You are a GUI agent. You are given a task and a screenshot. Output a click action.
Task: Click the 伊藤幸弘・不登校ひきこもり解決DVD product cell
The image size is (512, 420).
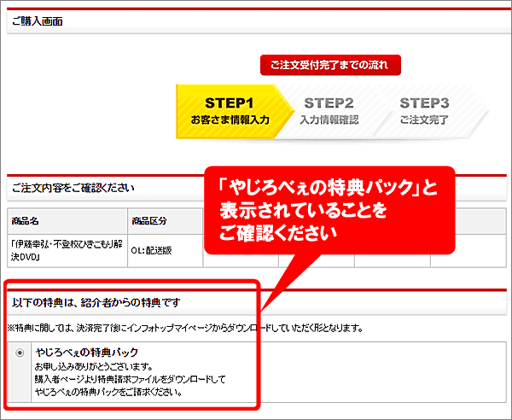coord(65,248)
